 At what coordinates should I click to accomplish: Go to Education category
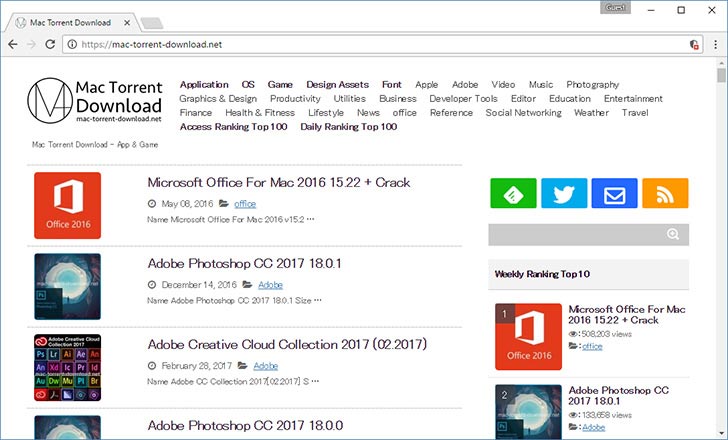[x=570, y=99]
